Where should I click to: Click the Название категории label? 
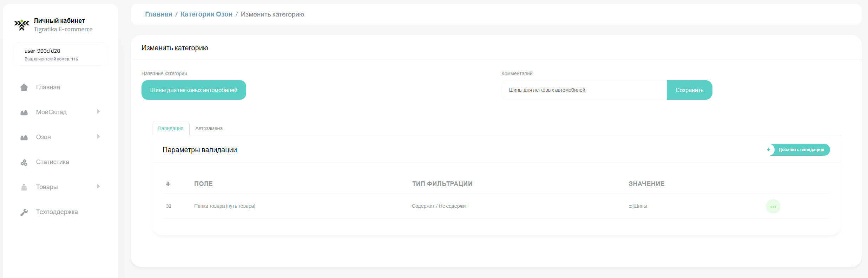(164, 73)
